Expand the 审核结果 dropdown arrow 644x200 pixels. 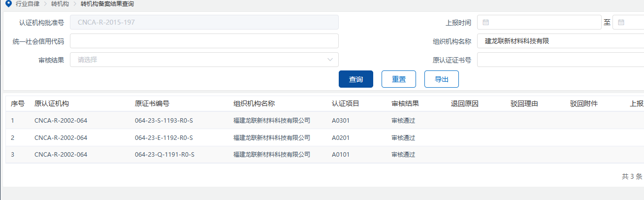330,60
